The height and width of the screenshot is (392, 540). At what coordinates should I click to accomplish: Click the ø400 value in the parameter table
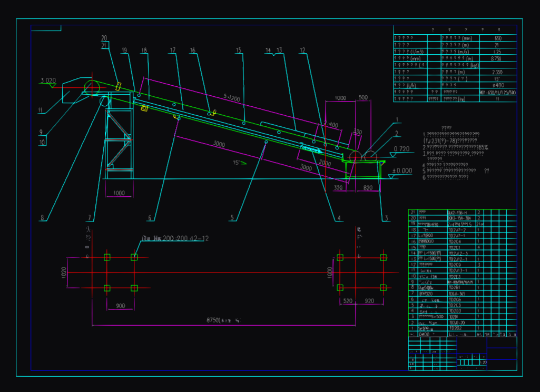(498, 85)
